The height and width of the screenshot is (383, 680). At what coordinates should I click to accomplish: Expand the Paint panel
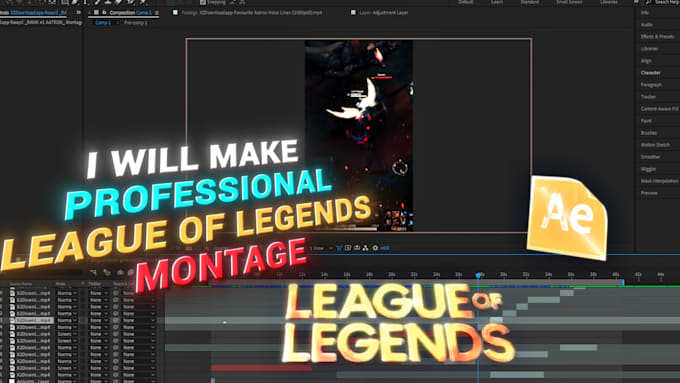pos(646,121)
